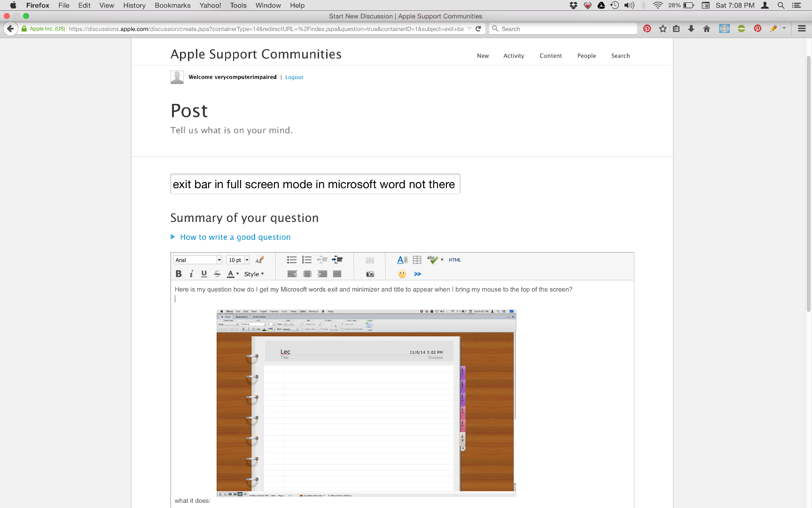Image resolution: width=812 pixels, height=508 pixels.
Task: Click the clear formatting icon beside font size
Action: click(259, 260)
